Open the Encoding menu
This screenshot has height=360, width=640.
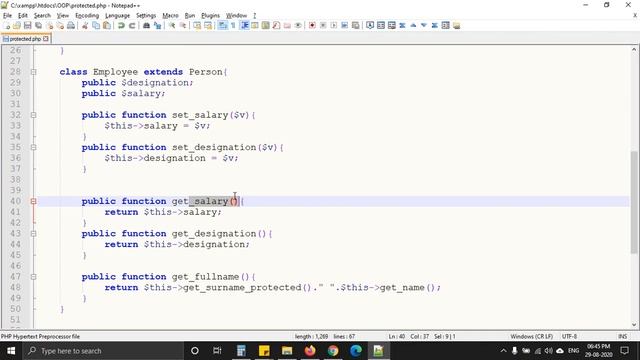click(x=87, y=15)
